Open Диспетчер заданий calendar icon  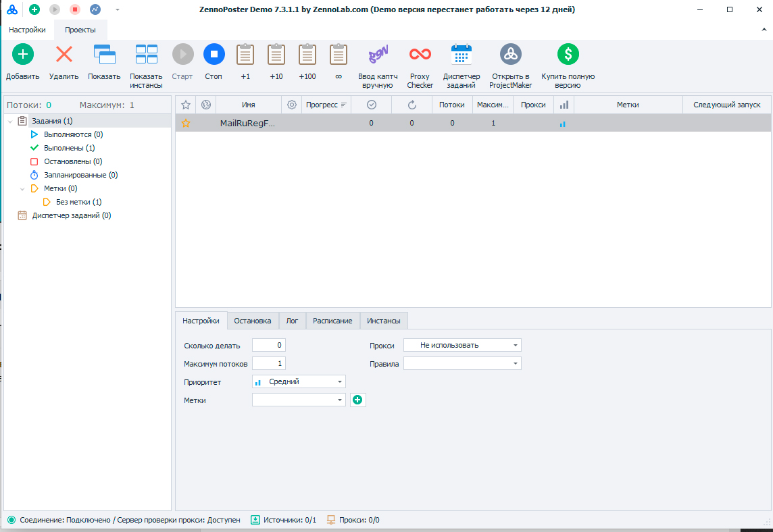[462, 54]
